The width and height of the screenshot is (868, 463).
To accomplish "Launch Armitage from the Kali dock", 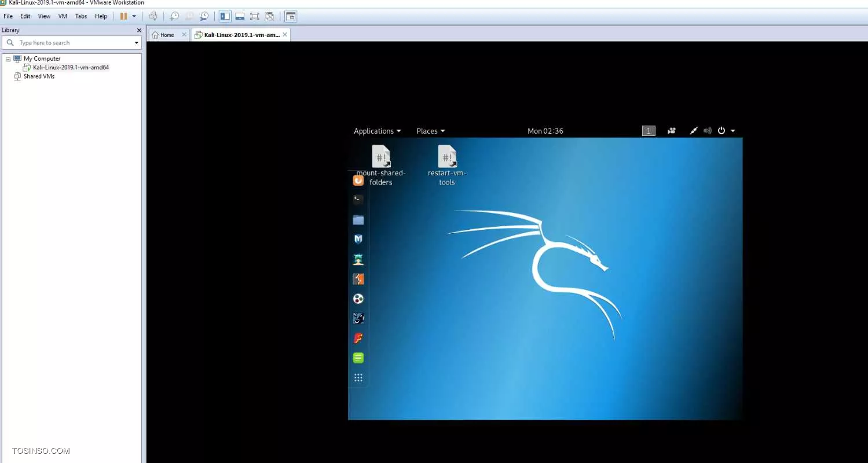I will (358, 259).
